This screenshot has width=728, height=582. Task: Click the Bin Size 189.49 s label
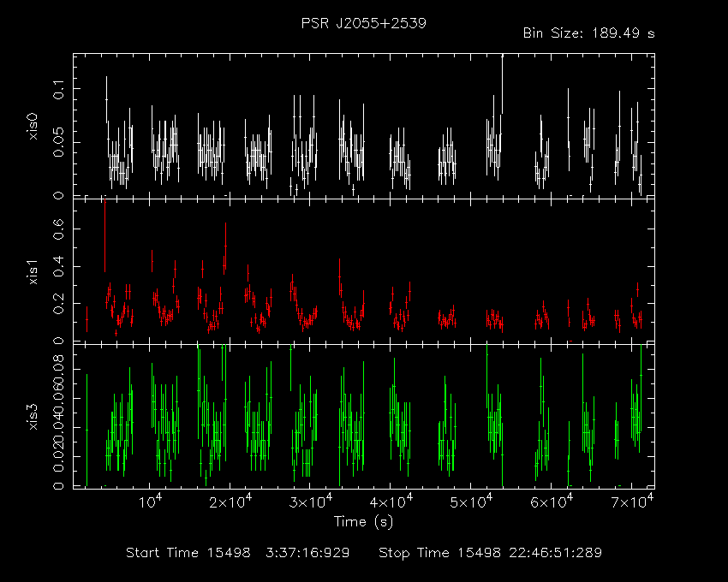[x=588, y=33]
